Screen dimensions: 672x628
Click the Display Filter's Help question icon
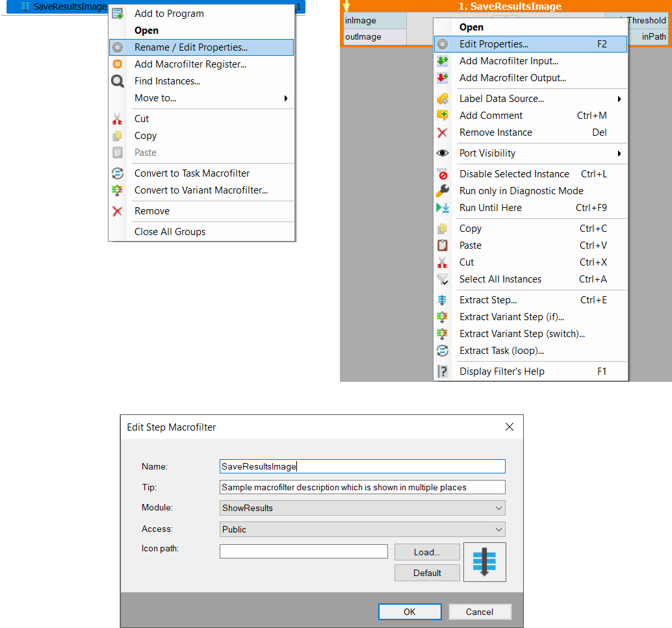pos(443,371)
